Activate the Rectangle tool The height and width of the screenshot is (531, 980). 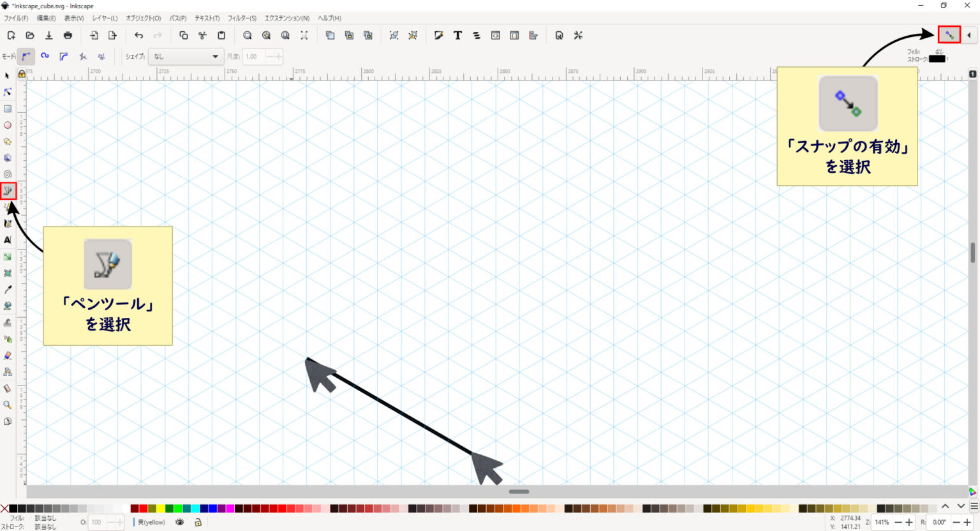7,108
